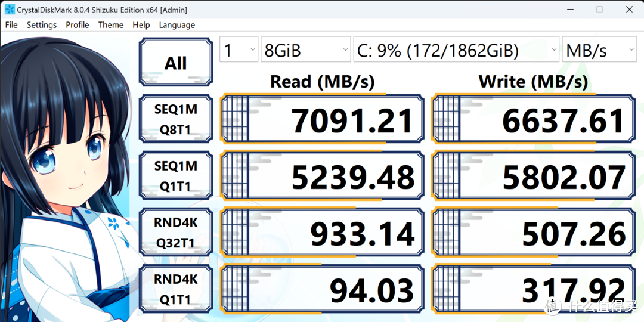The image size is (644, 322).
Task: Open the Theme menu
Action: click(x=110, y=25)
